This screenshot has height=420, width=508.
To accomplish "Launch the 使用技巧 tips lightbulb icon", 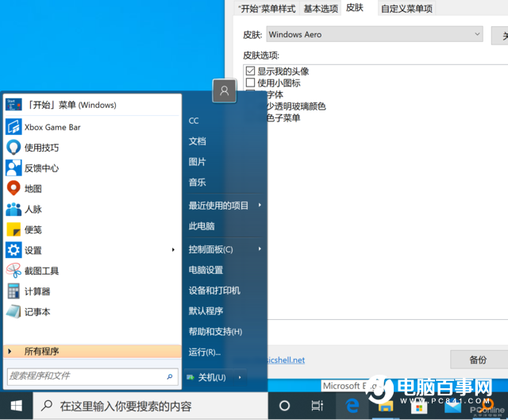I will (x=13, y=148).
